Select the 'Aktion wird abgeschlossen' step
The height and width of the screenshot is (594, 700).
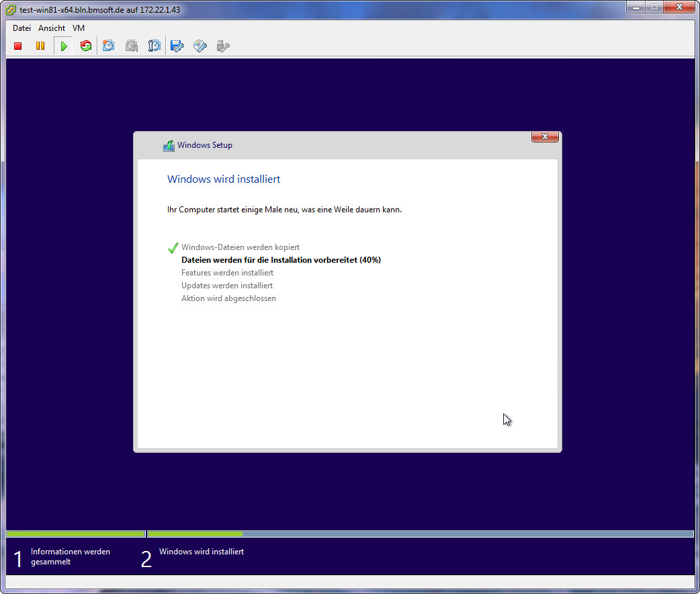pyautogui.click(x=228, y=298)
